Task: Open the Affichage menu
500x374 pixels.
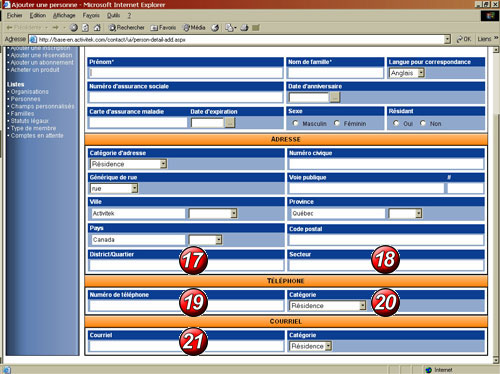Action: (64, 15)
